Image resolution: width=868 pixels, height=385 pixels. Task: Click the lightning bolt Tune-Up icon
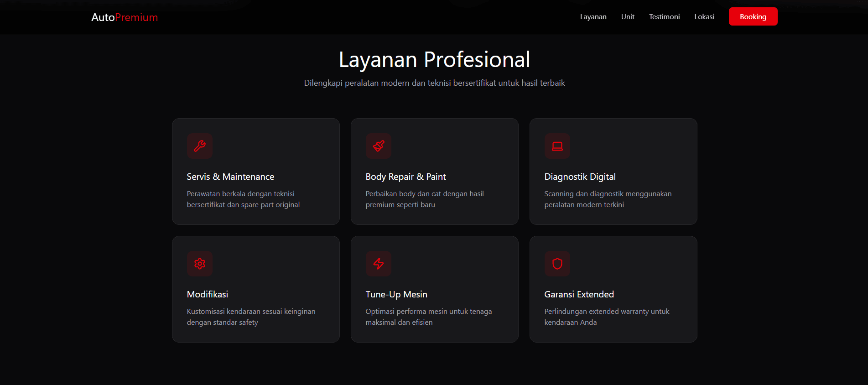pos(379,264)
